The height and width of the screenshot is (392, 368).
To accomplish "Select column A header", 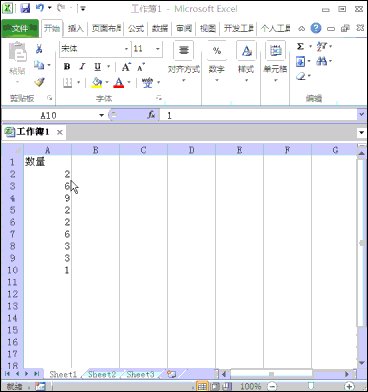I will coord(47,150).
